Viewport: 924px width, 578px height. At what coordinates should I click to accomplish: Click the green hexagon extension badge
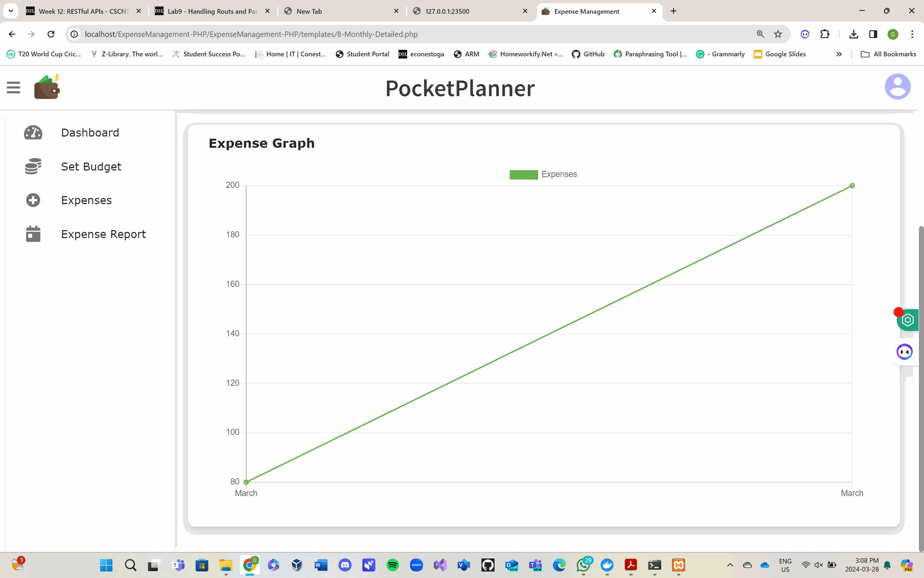coord(908,320)
